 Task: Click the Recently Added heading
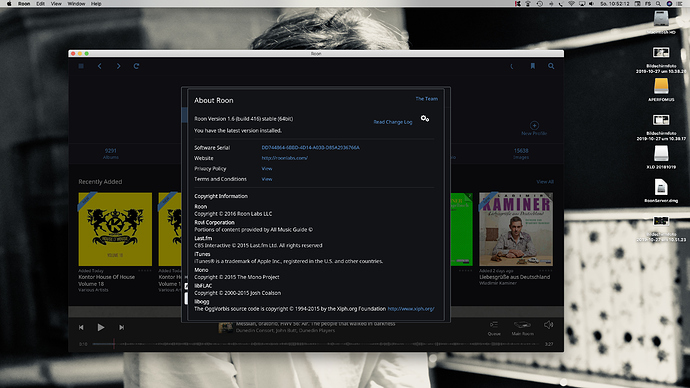100,182
